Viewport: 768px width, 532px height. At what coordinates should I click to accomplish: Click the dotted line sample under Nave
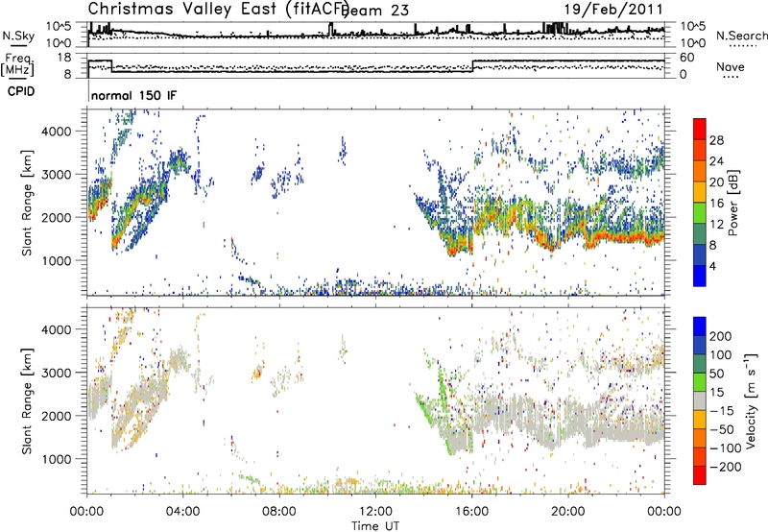pos(731,77)
